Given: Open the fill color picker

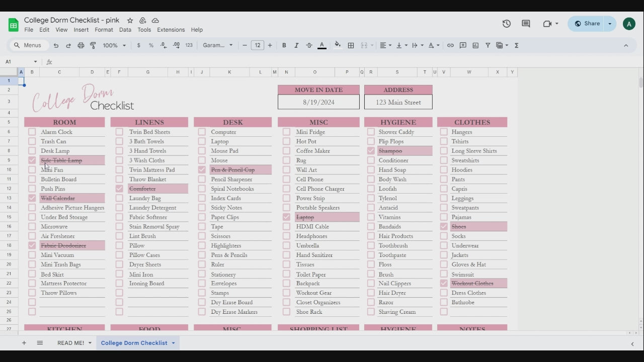Looking at the screenshot, I should pos(337,45).
